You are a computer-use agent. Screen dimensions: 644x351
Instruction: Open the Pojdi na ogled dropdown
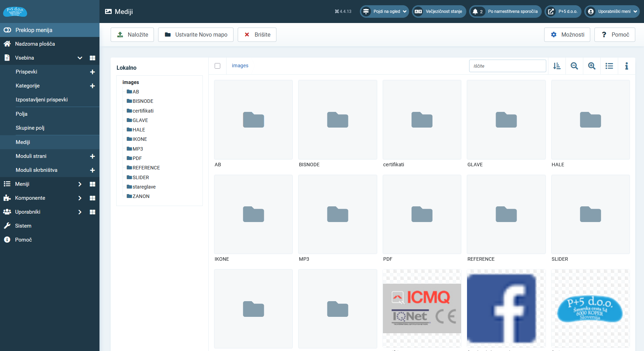pos(384,12)
